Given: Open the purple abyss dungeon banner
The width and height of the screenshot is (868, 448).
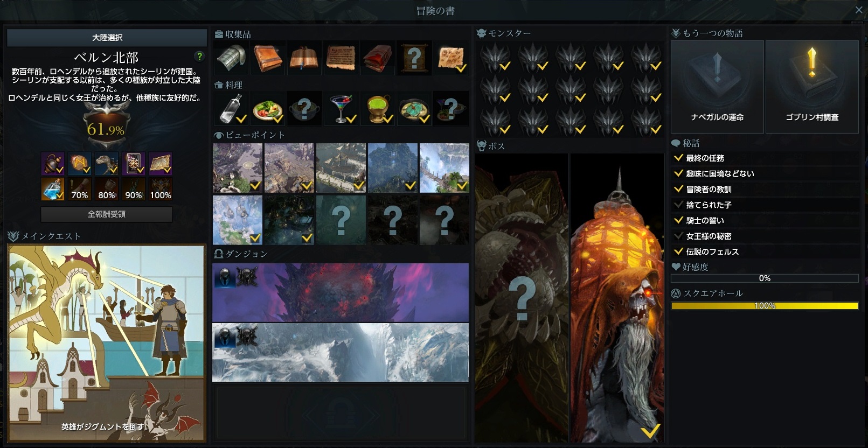Looking at the screenshot, I should (x=341, y=292).
